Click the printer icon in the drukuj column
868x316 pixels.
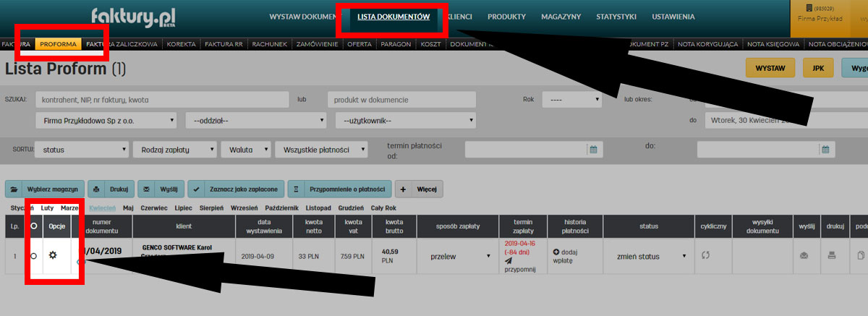pyautogui.click(x=832, y=256)
